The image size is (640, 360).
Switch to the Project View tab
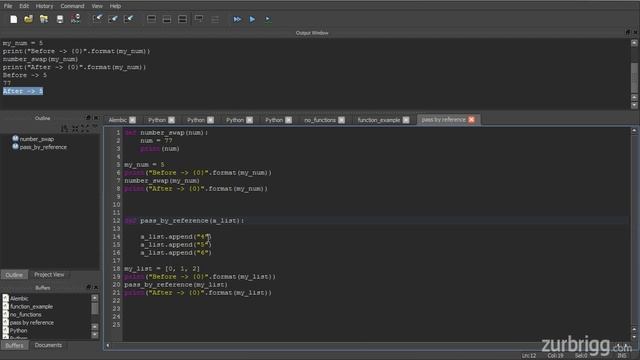pos(49,275)
